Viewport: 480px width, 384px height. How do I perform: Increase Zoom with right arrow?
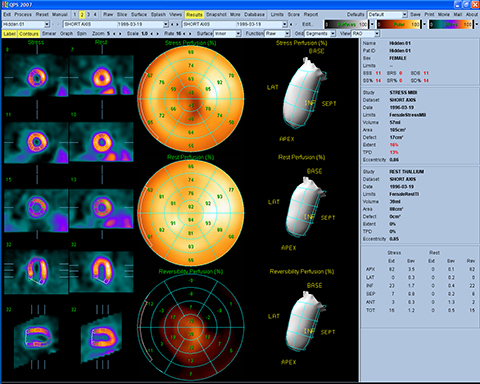pyautogui.click(x=120, y=34)
